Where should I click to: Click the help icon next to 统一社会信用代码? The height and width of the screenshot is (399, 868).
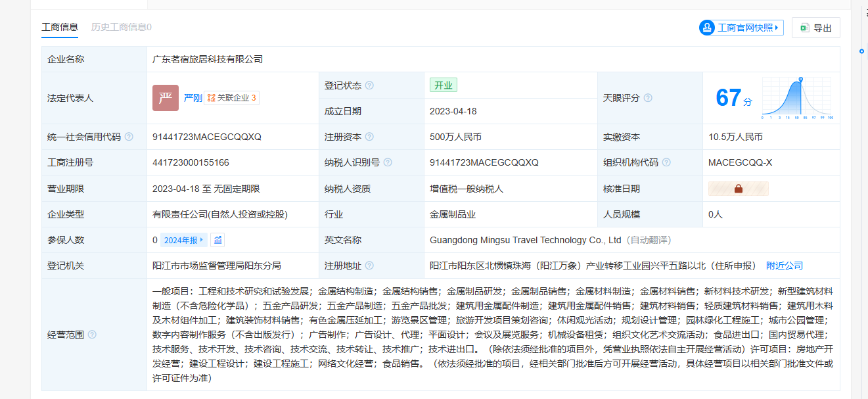click(129, 137)
